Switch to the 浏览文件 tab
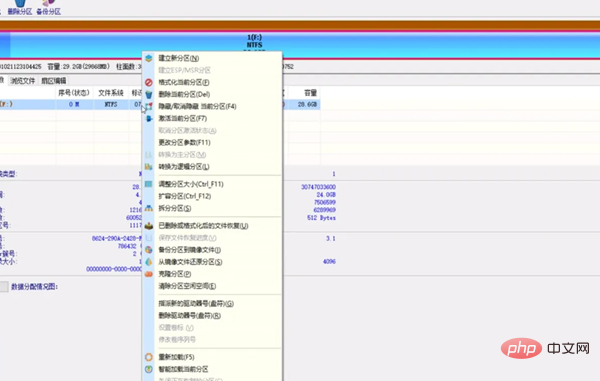This screenshot has width=600, height=381. pyautogui.click(x=23, y=81)
